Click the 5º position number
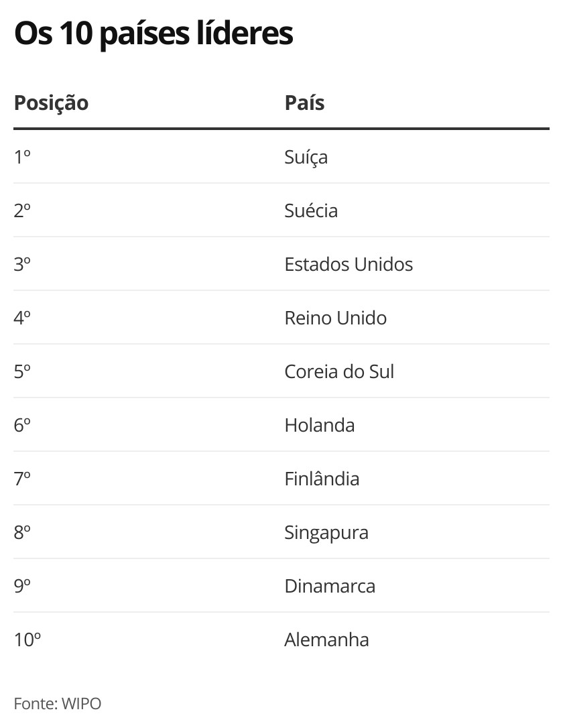This screenshot has width=563, height=728. pyautogui.click(x=22, y=371)
